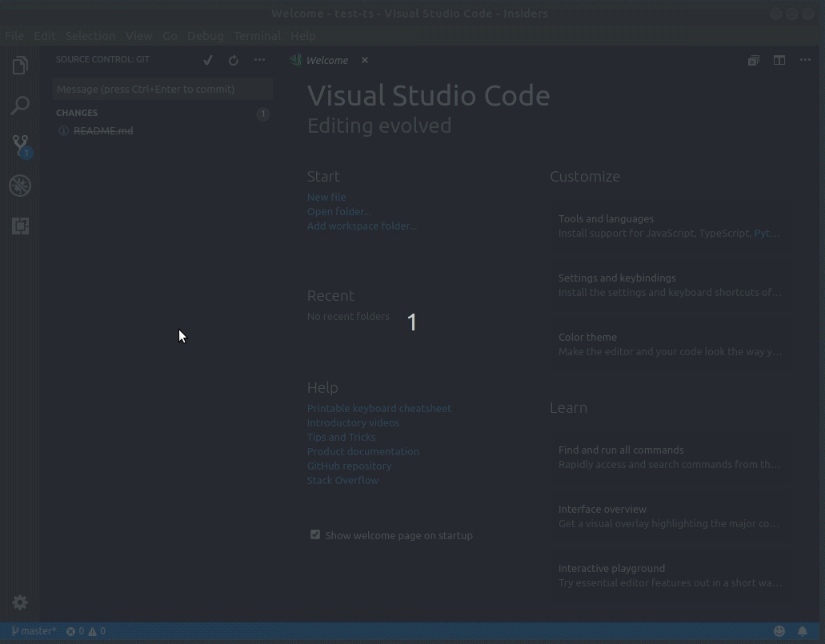
Task: Open Product documentation link
Action: [363, 451]
